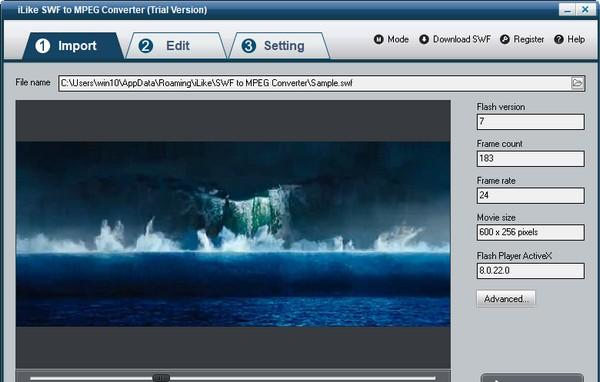Click the Download SWF label

coord(461,39)
